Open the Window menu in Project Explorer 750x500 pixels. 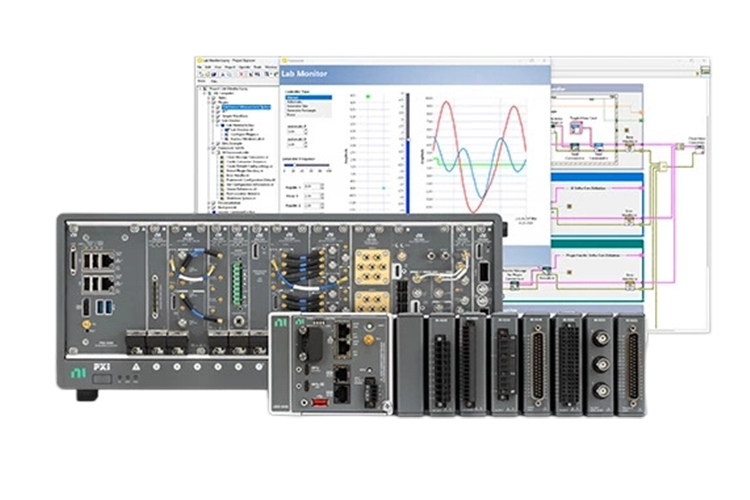click(271, 67)
